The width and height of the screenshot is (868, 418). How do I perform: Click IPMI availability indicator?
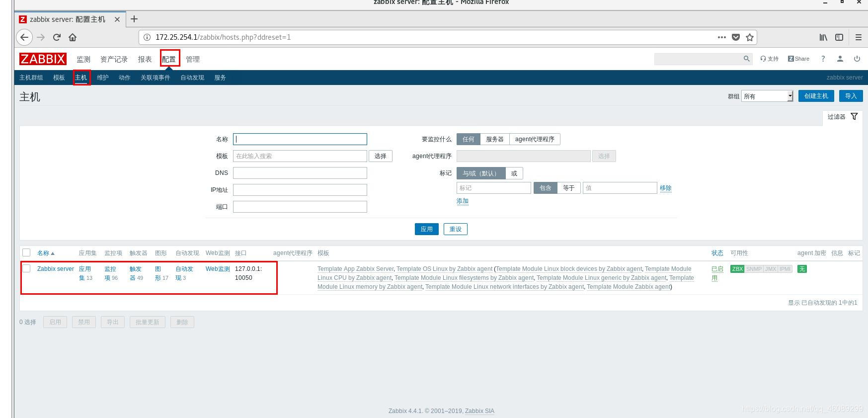click(785, 269)
